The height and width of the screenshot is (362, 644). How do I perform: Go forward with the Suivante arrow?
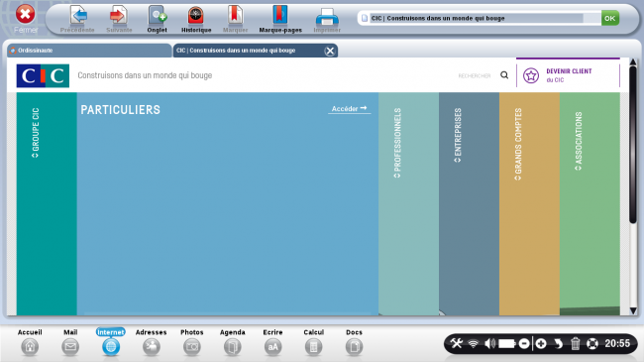click(118, 16)
